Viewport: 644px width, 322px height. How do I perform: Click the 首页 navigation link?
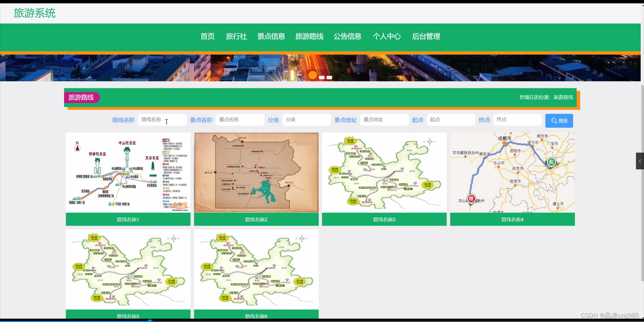point(207,37)
